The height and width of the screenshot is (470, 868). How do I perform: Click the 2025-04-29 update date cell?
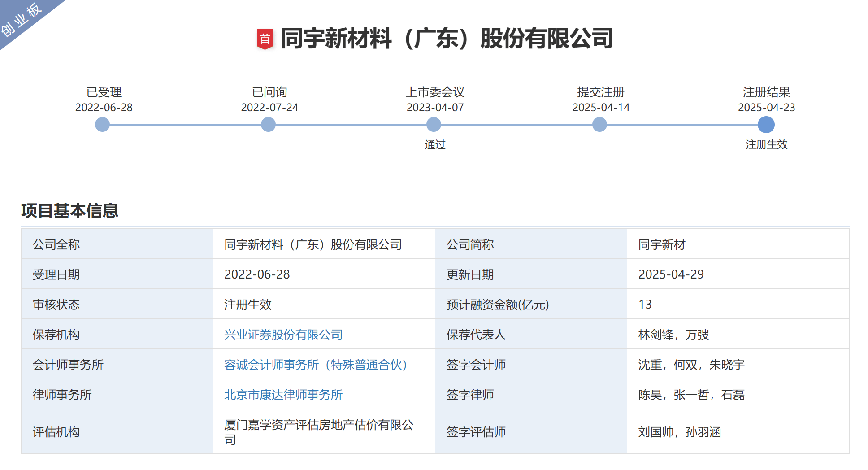click(671, 274)
